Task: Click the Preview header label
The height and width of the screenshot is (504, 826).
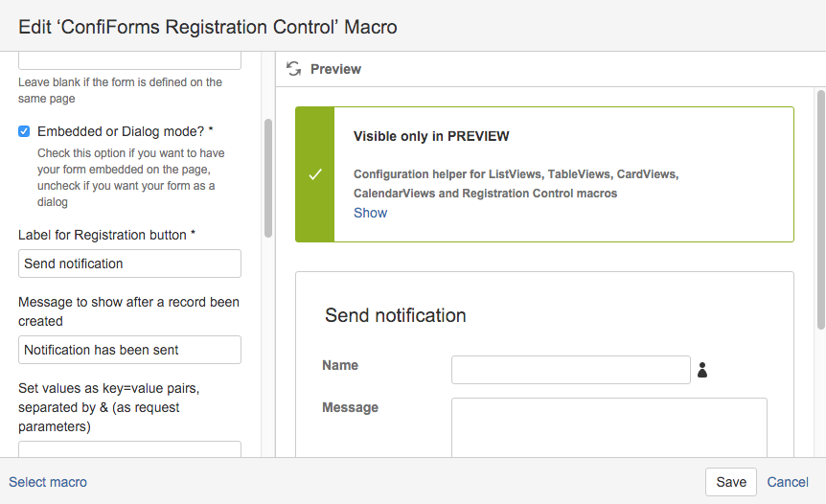Action: pyautogui.click(x=335, y=69)
